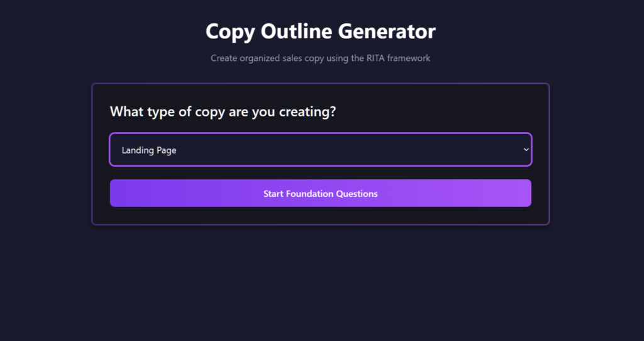Click the dark background below the card
This screenshot has width=644, height=341.
click(x=320, y=283)
